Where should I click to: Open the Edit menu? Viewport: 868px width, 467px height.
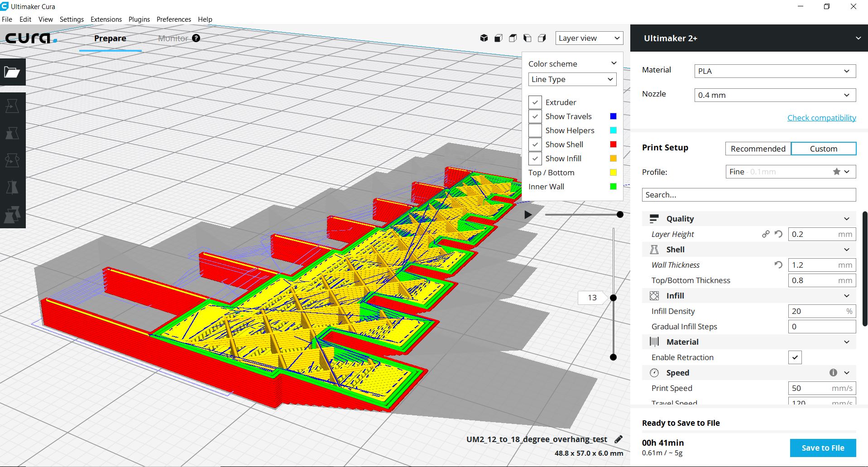[25, 19]
